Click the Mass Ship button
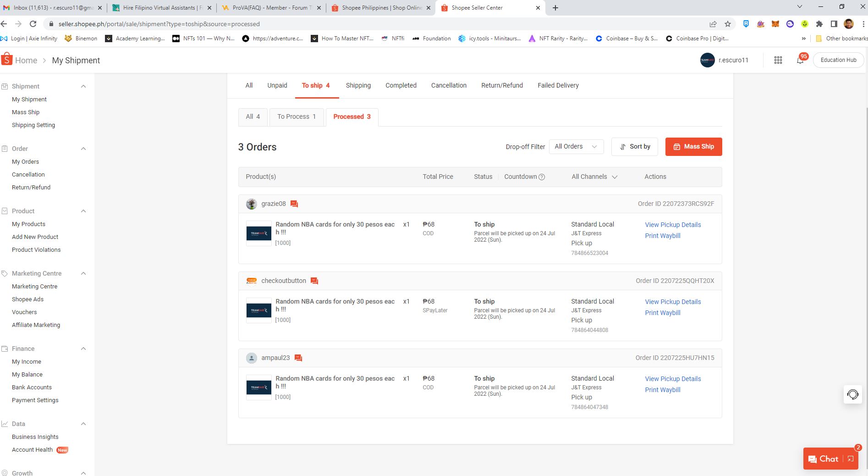The width and height of the screenshot is (868, 476). coord(693,147)
